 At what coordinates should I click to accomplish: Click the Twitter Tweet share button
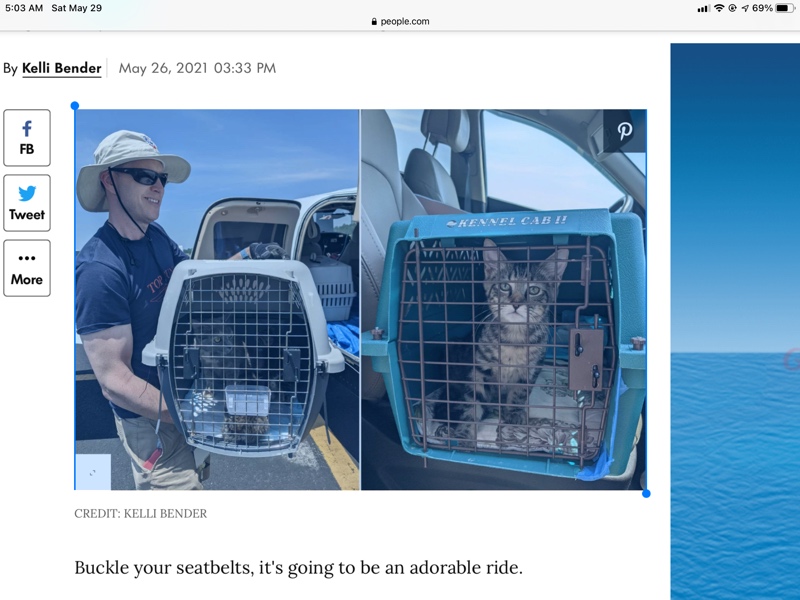click(x=27, y=203)
